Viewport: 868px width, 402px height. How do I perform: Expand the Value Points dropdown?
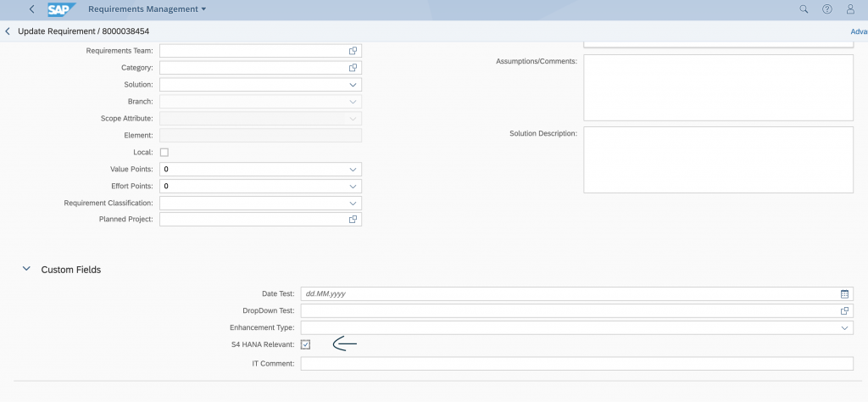(353, 170)
